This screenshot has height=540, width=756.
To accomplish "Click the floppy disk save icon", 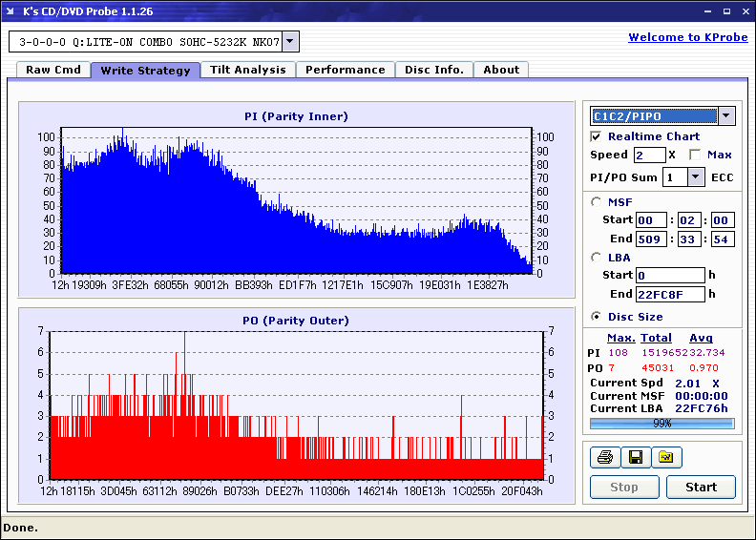I will (636, 457).
